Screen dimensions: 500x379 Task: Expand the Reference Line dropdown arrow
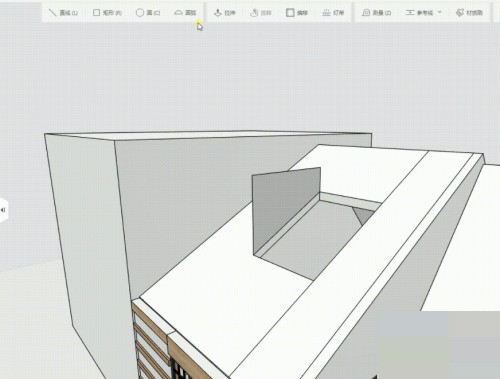[439, 12]
